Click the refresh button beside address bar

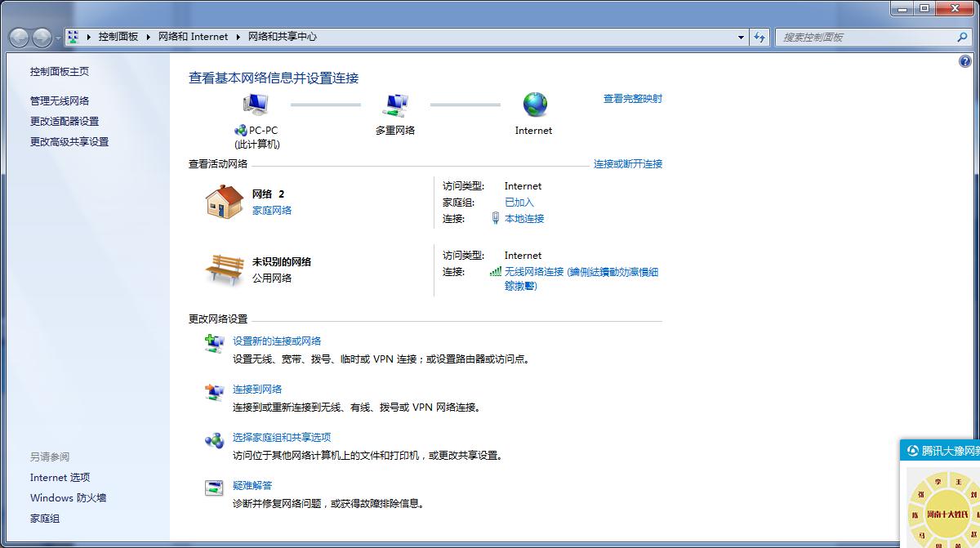(x=760, y=37)
